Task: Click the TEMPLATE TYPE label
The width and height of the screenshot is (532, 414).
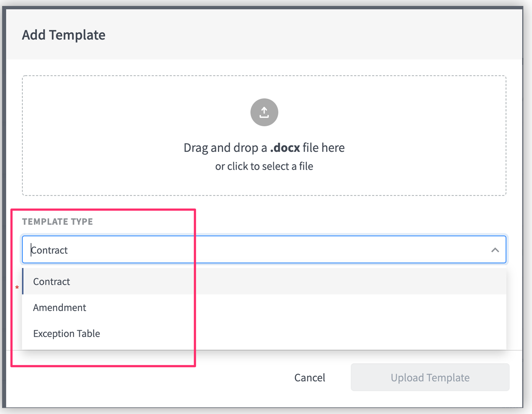Action: [57, 221]
